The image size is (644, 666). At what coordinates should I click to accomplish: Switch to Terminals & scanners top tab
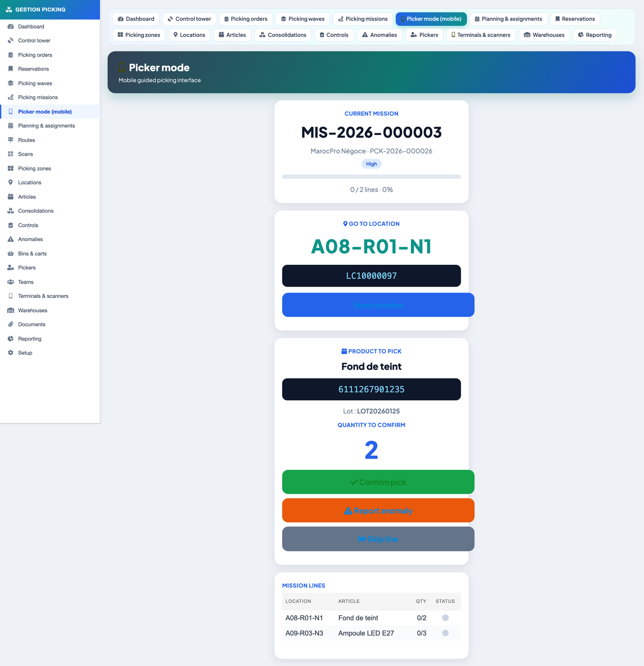coord(481,35)
